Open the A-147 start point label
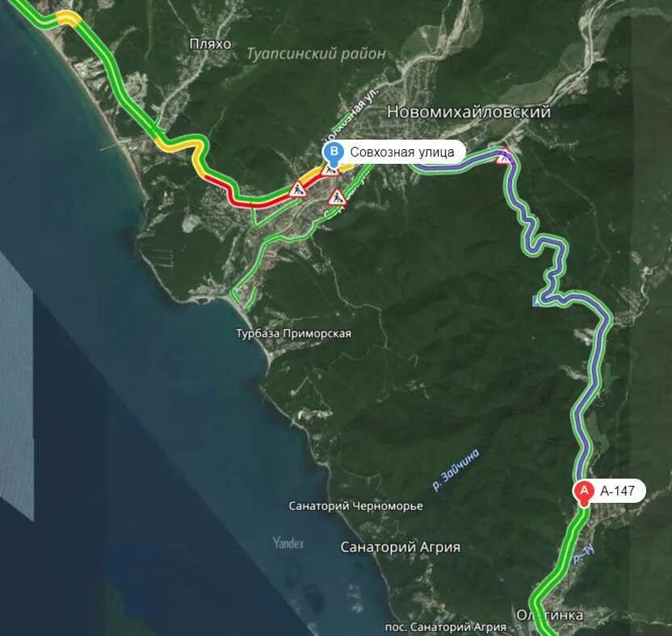This screenshot has width=672, height=636. pyautogui.click(x=617, y=491)
